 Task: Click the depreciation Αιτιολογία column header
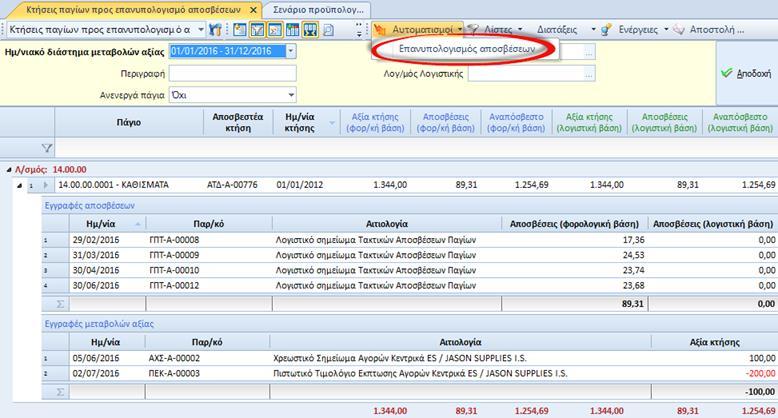tap(387, 224)
